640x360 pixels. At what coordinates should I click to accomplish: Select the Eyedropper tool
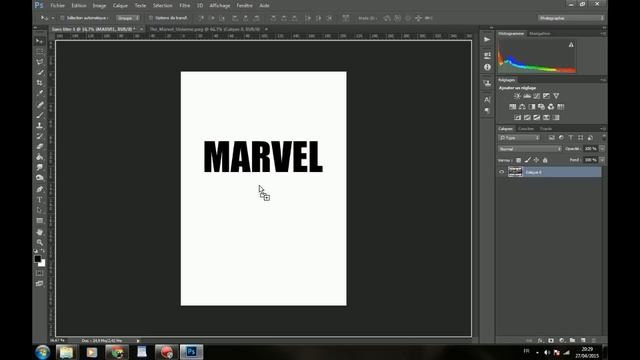39,93
